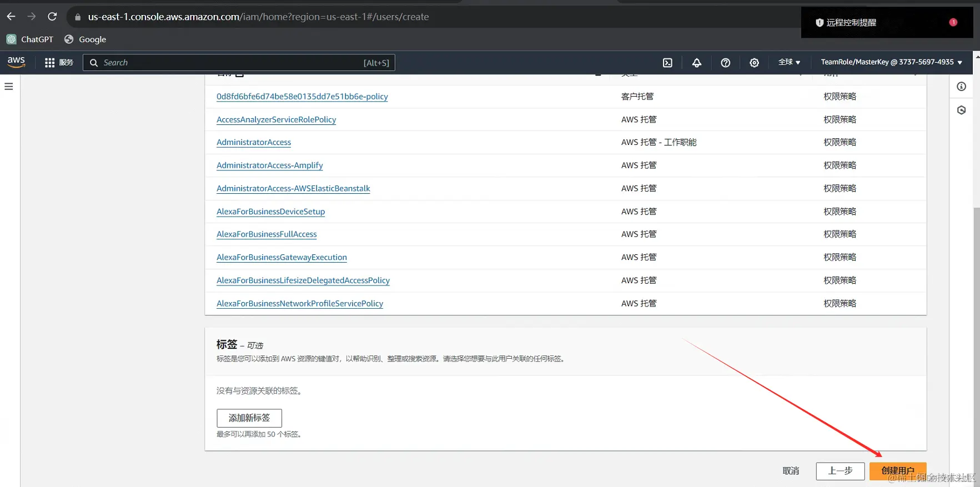Click the 添加新标签 button
Screen dimensions: 980x487
249,418
